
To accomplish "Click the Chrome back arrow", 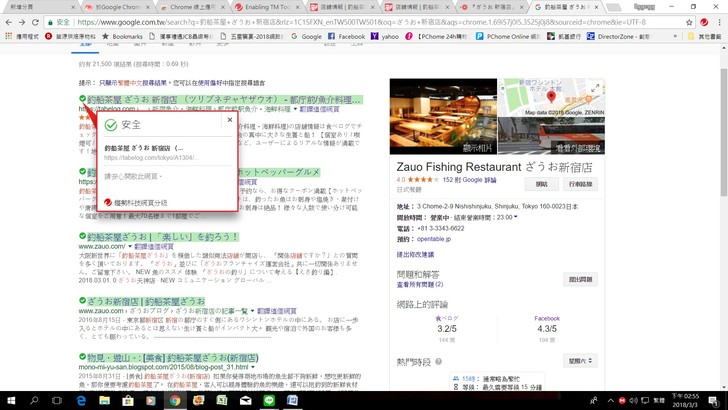I will [10, 20].
